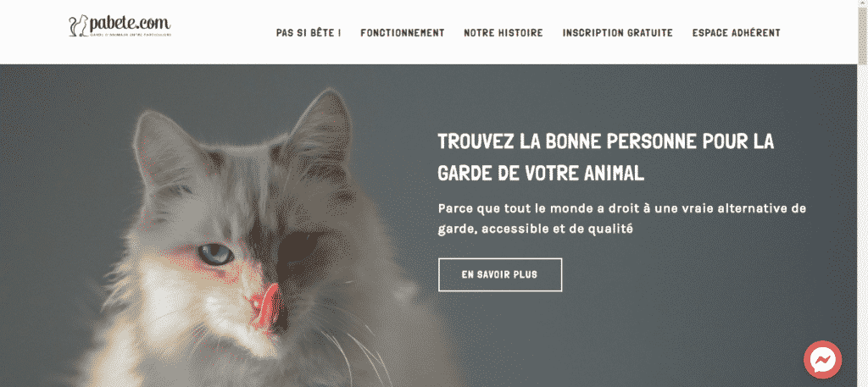Click the Trouvez la bonne personne headline

(605, 141)
